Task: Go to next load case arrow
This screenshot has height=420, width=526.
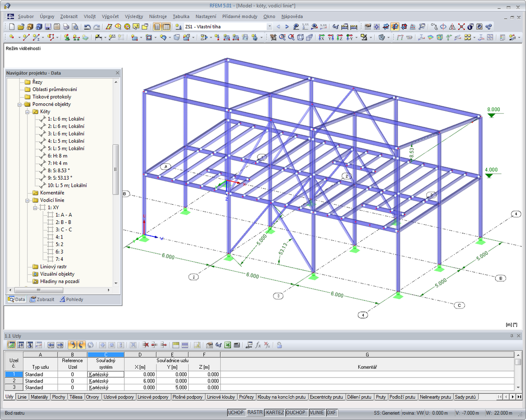Action: click(x=287, y=27)
